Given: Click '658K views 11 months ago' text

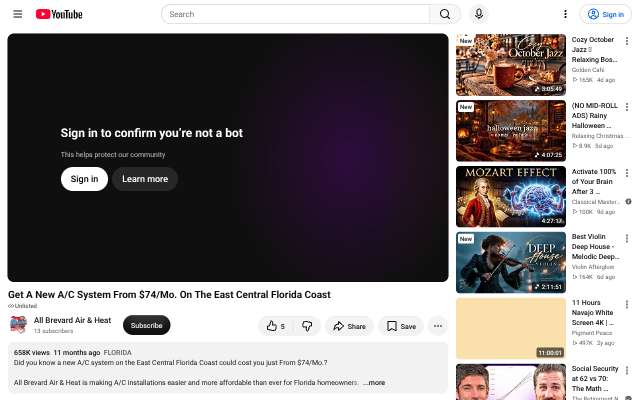Looking at the screenshot, I should 57,352.
